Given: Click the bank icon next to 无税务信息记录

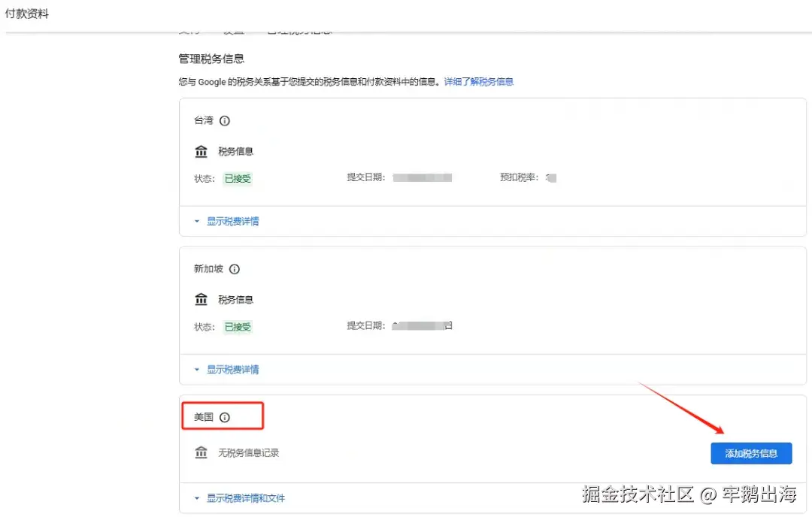Looking at the screenshot, I should [x=201, y=452].
